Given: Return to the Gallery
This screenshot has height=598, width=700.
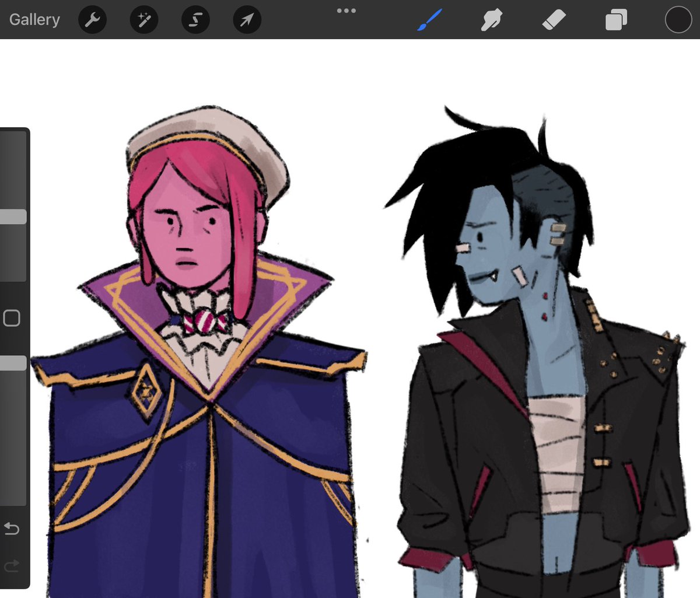Looking at the screenshot, I should tap(34, 19).
